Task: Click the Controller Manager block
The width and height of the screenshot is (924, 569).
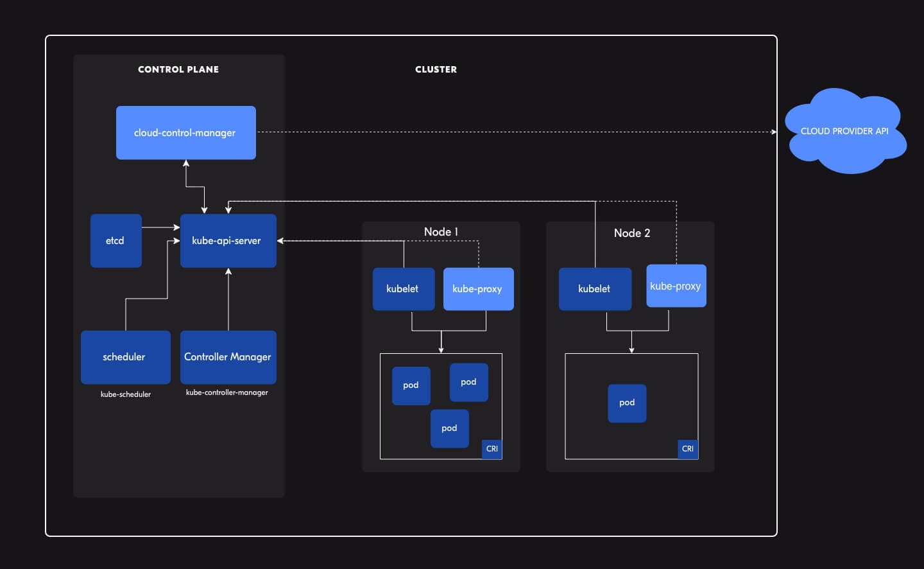Action: click(228, 357)
